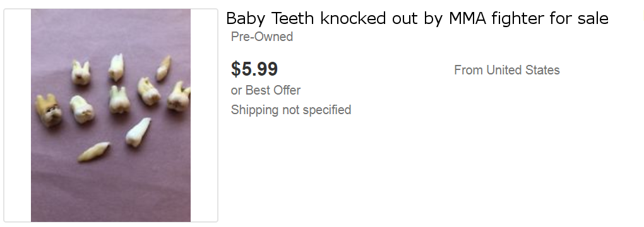Click the word 'MMA' in listing title

(467, 18)
